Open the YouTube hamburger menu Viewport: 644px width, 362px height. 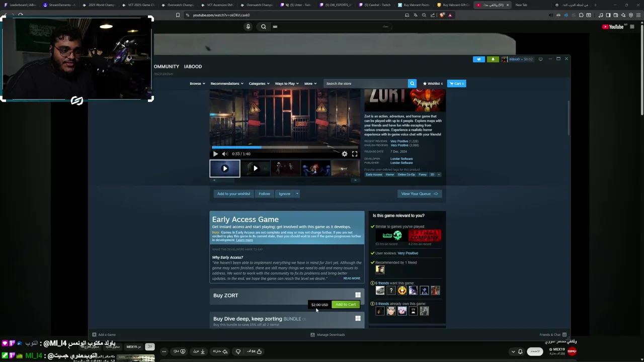coord(632,27)
